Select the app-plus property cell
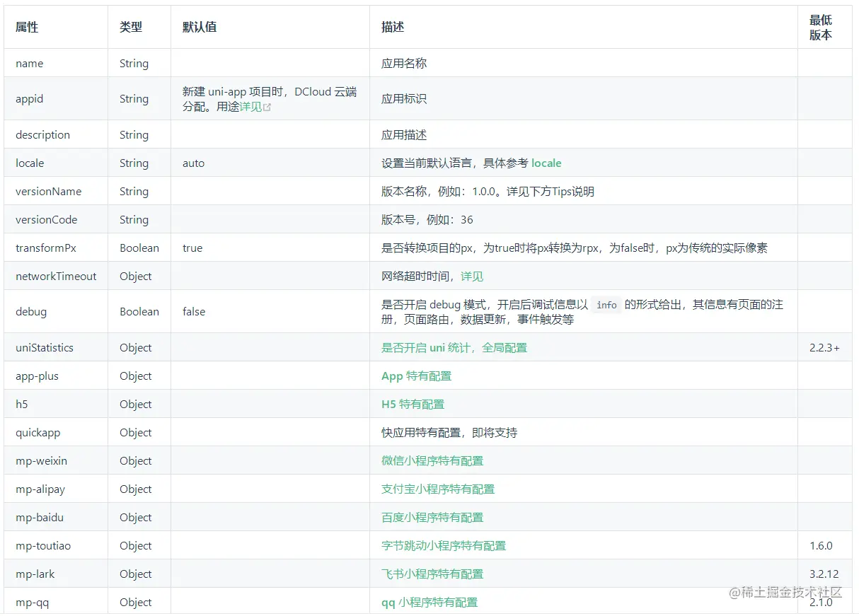 [56, 376]
